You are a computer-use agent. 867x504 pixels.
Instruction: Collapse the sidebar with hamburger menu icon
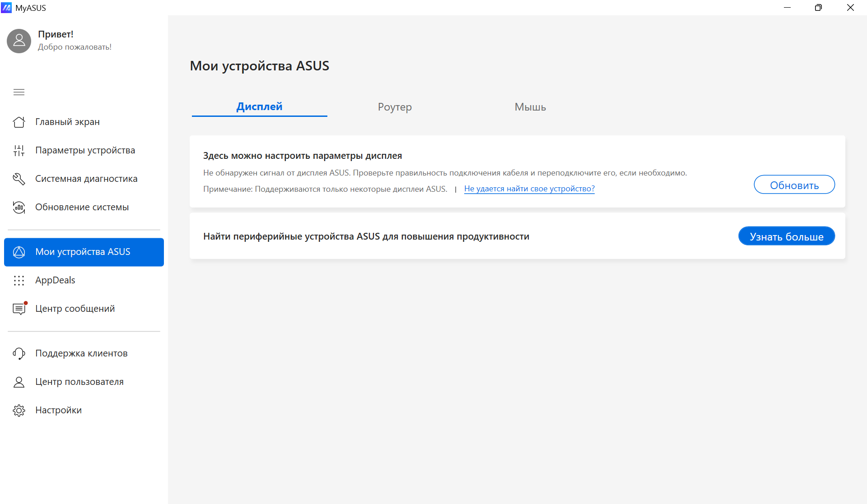pos(19,92)
